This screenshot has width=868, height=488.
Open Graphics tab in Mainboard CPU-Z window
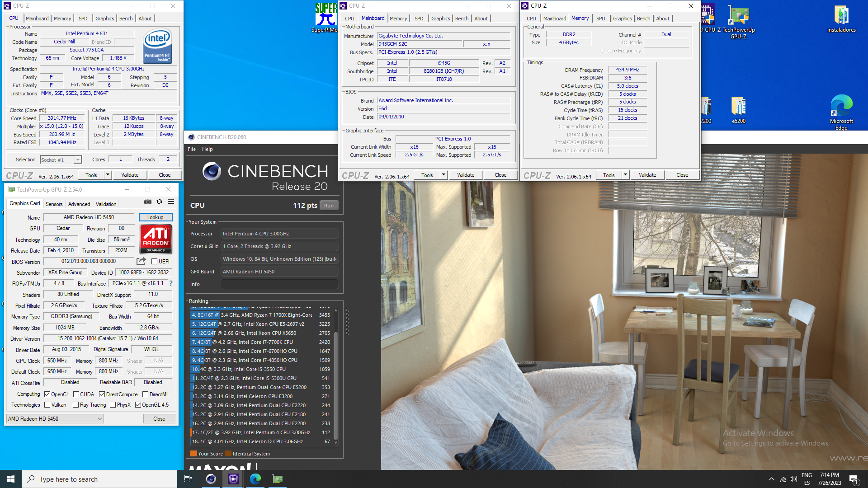(x=440, y=19)
